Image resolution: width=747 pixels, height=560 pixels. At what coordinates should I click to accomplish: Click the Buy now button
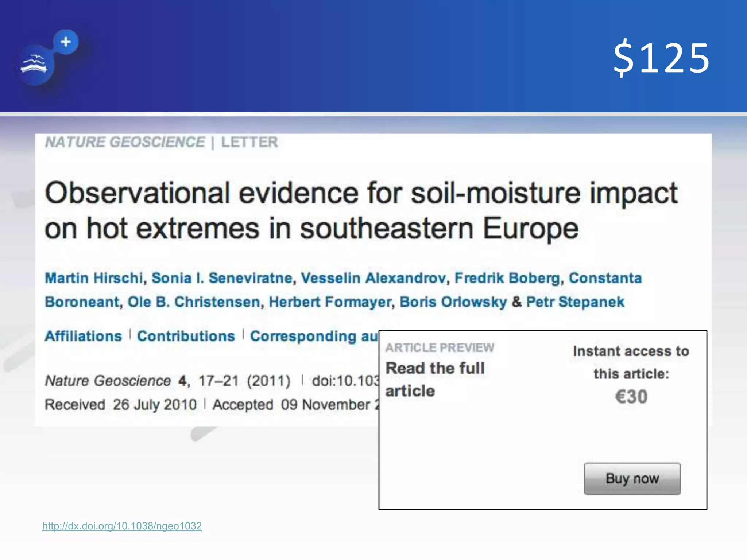coord(632,479)
